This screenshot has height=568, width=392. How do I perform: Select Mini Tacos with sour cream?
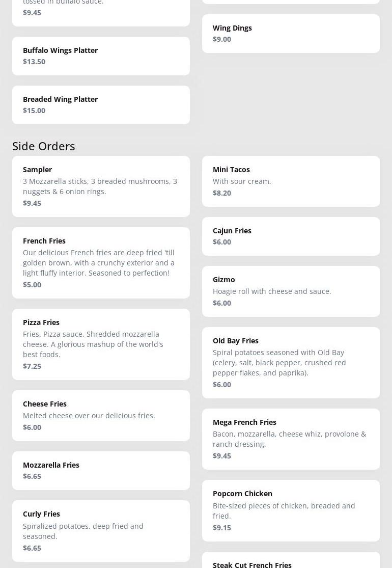291,181
